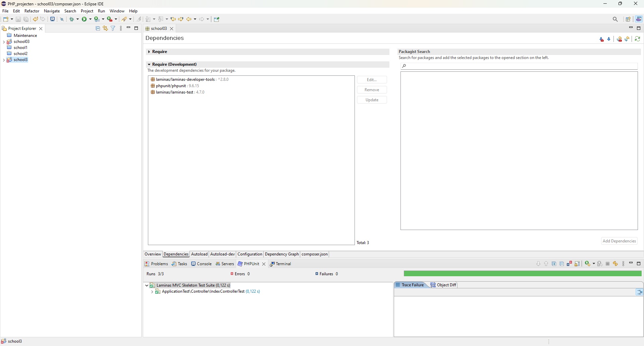Click the New file toolbar icon

[6, 19]
